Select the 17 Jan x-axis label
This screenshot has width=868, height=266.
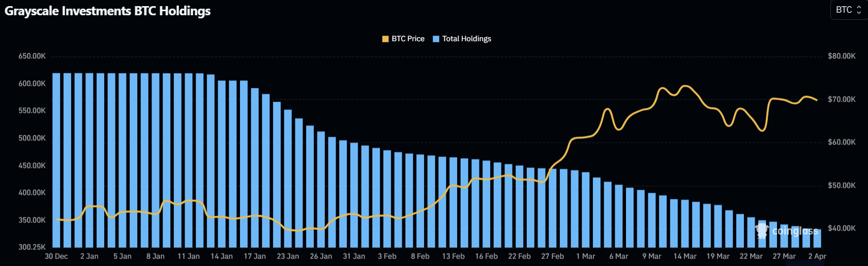255,256
